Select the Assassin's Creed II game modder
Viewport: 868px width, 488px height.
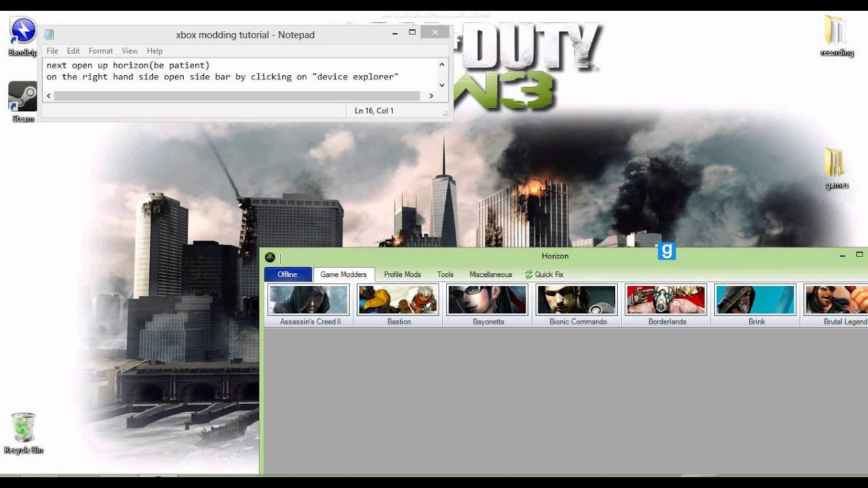(x=309, y=305)
